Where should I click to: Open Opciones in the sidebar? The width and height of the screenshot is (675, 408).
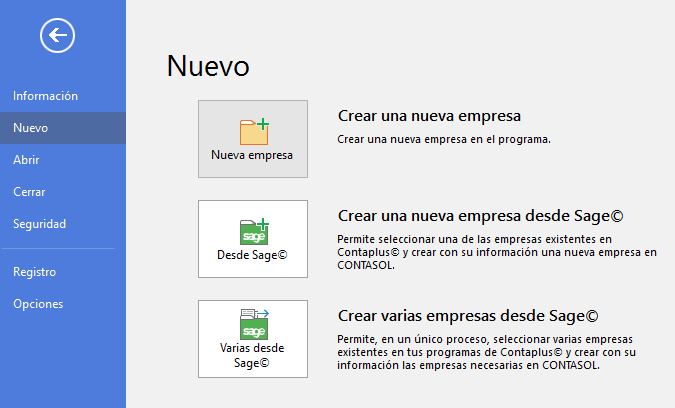click(x=63, y=304)
